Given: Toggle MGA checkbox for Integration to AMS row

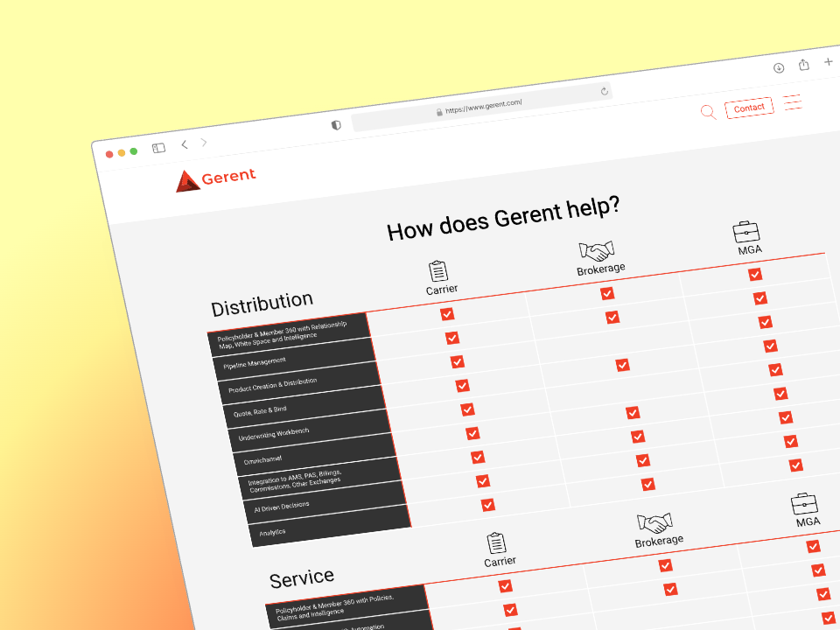Looking at the screenshot, I should 786,417.
